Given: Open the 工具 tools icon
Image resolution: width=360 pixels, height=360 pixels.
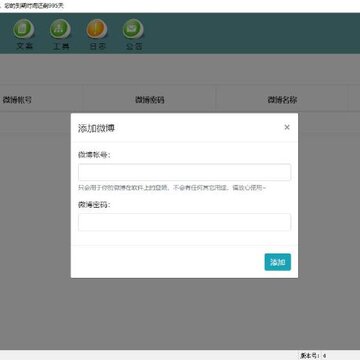Looking at the screenshot, I should (60, 29).
